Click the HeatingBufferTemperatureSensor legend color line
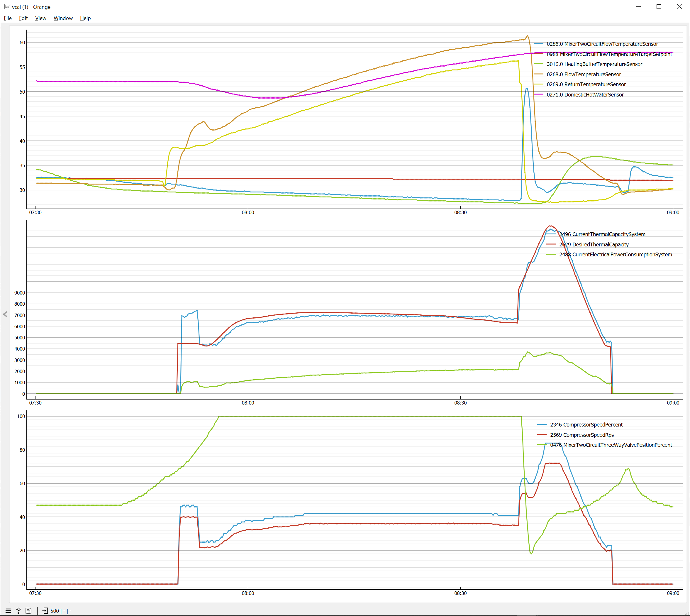The width and height of the screenshot is (690, 616). pos(538,64)
